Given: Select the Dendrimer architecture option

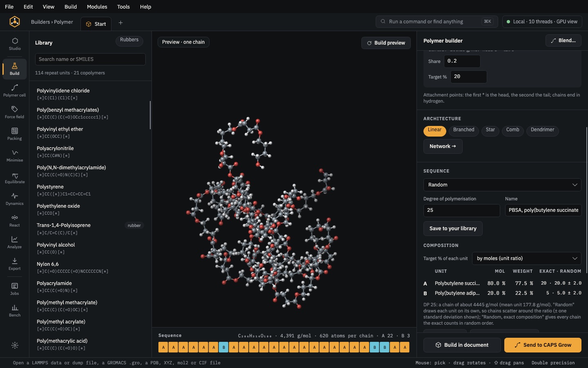Looking at the screenshot, I should [543, 130].
